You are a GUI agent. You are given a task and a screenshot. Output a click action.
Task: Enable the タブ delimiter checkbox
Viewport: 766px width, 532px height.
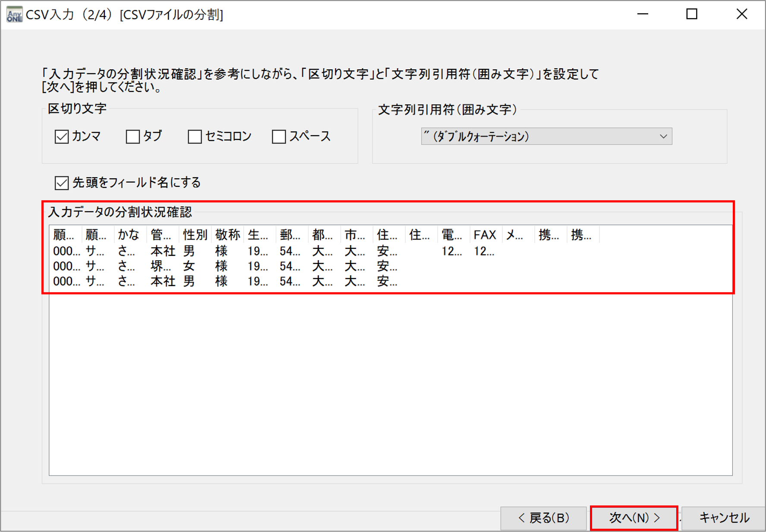click(132, 136)
